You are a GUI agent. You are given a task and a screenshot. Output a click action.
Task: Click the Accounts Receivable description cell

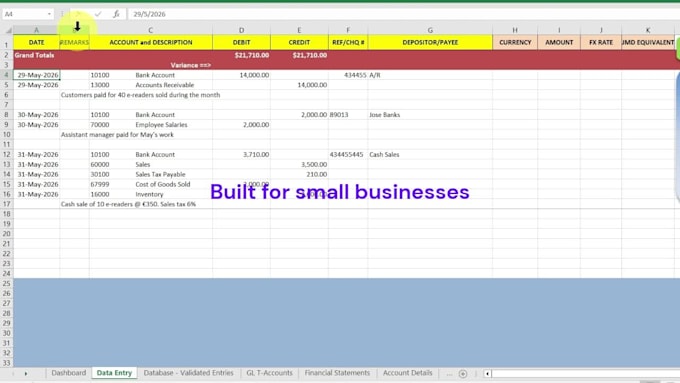click(165, 85)
